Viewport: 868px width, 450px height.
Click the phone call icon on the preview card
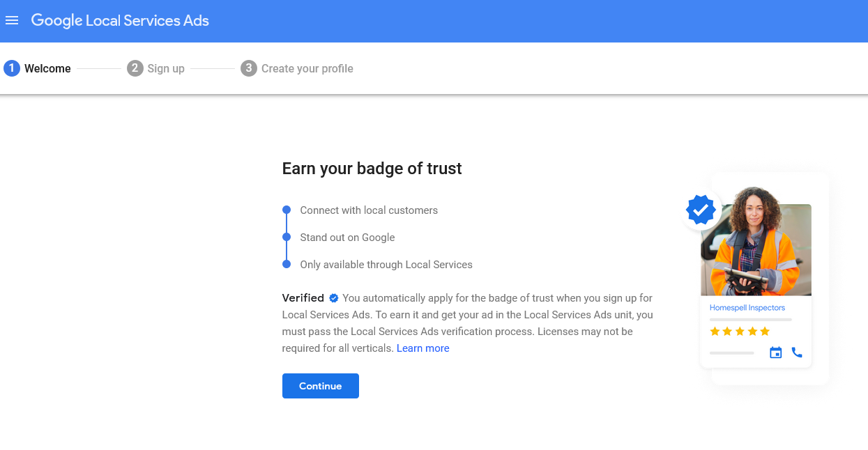click(797, 352)
